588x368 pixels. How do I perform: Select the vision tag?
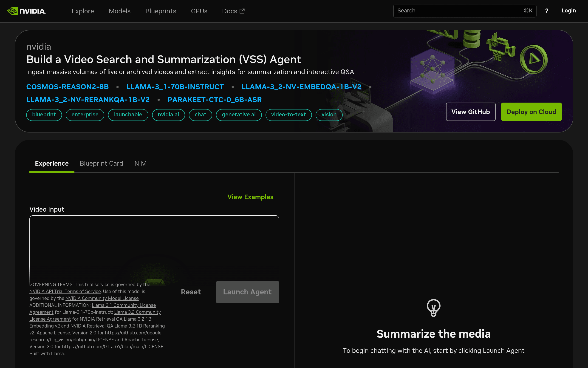click(329, 115)
